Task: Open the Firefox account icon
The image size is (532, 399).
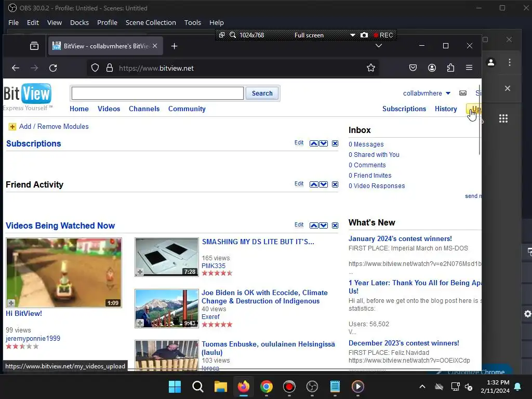Action: [432, 68]
